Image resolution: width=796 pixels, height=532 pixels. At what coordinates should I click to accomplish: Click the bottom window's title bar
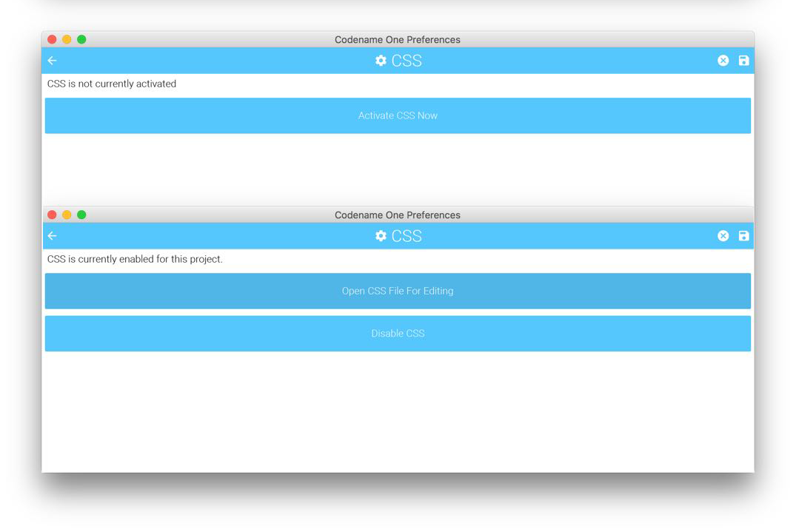398,215
